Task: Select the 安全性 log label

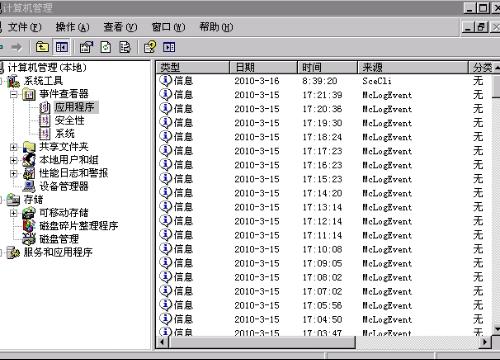Action: click(70, 120)
